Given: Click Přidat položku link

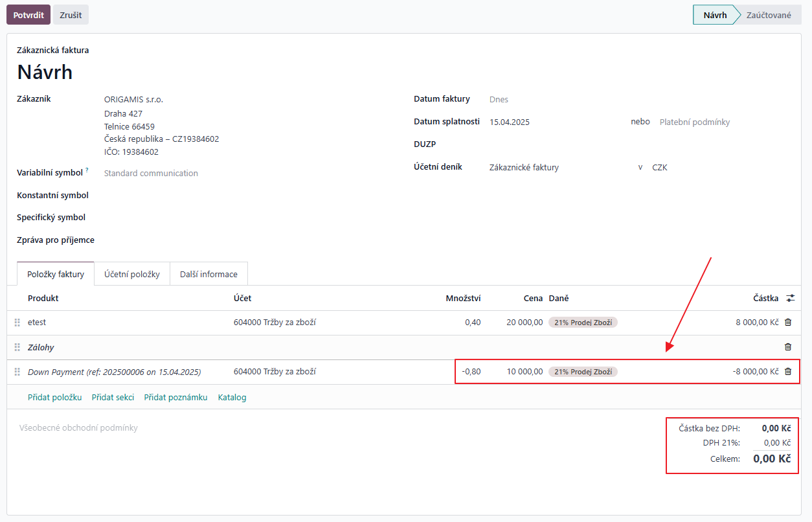Looking at the screenshot, I should coord(54,397).
